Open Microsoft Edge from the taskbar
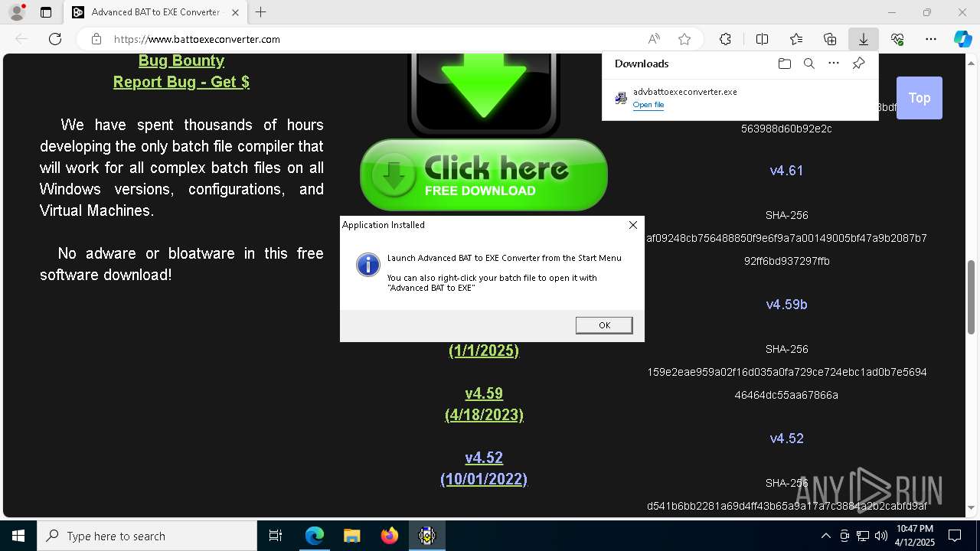The height and width of the screenshot is (551, 980). pyautogui.click(x=315, y=536)
